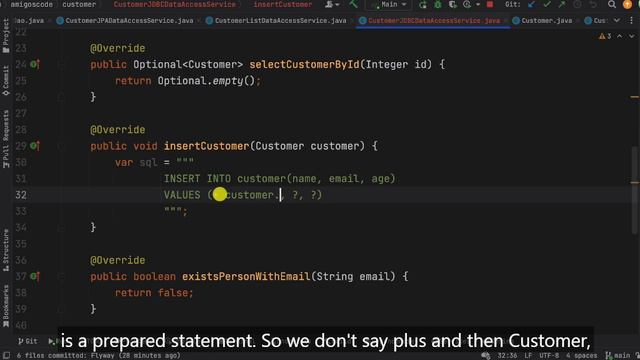Screen dimensions: 640x360
Task: Open the Bookmarks tool window
Action: click(6, 306)
